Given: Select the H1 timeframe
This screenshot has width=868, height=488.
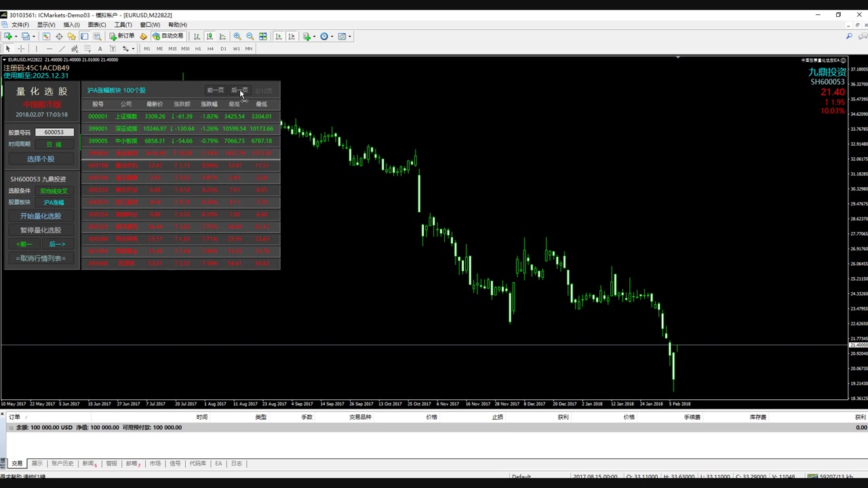Looking at the screenshot, I should pos(198,49).
